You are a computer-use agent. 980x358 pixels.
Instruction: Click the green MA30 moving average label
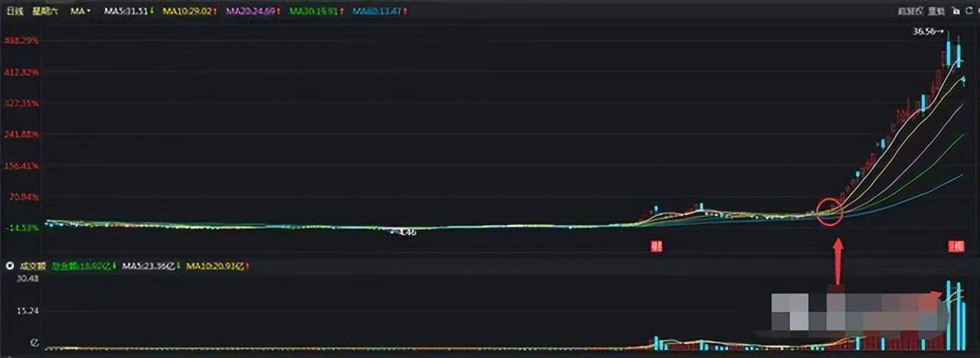click(316, 11)
